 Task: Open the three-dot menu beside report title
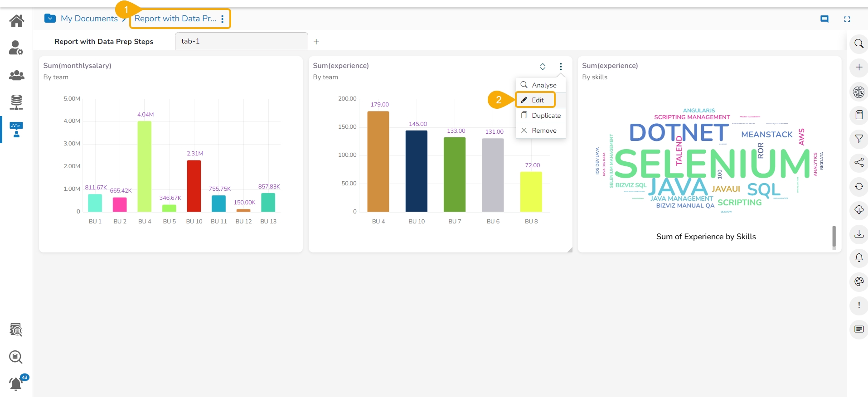[223, 19]
